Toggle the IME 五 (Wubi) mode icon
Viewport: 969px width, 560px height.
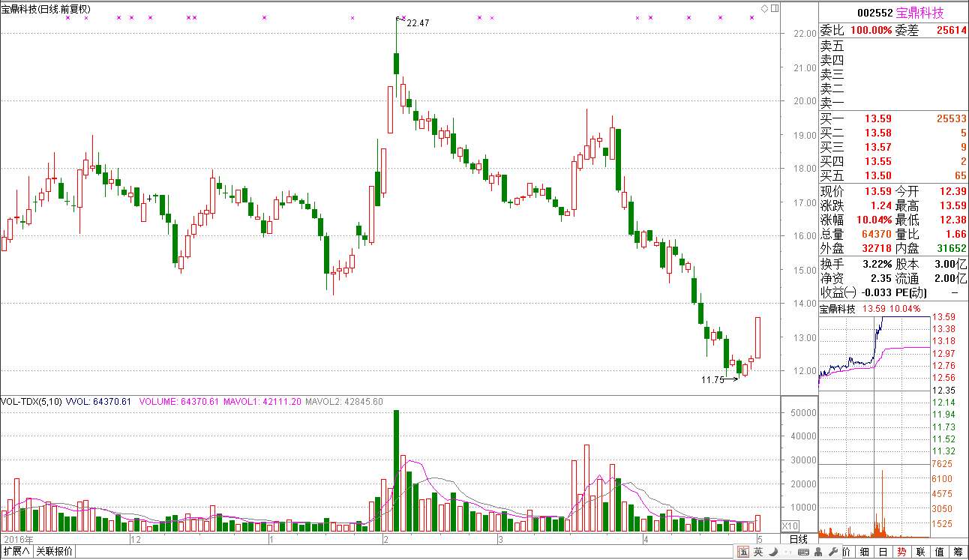743,552
